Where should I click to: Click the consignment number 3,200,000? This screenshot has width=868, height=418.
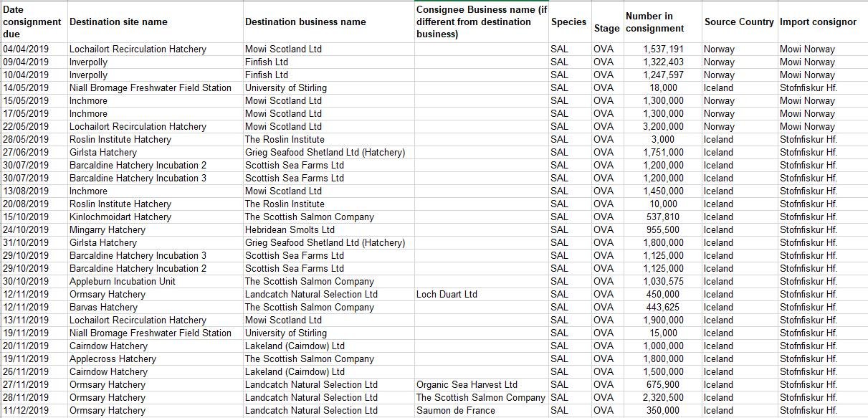[x=663, y=127]
